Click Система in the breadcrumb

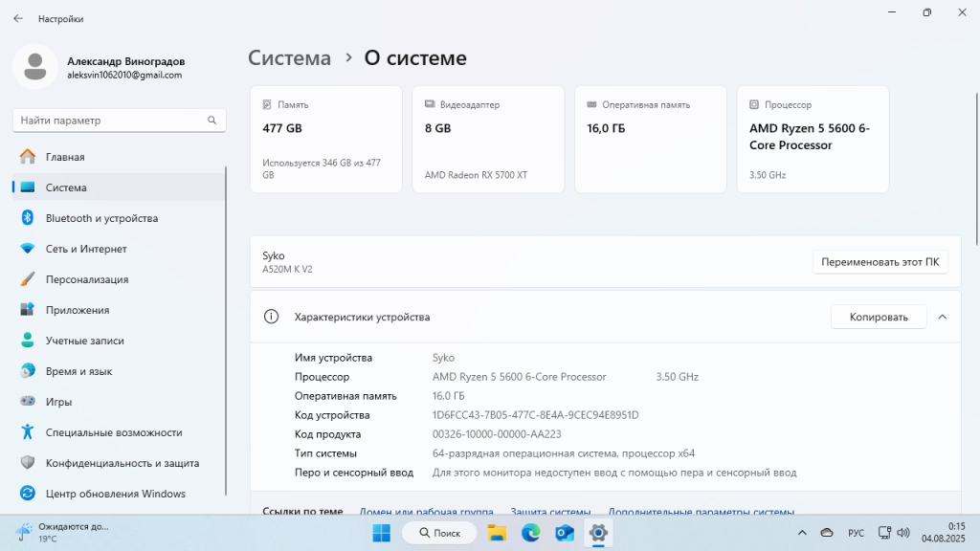[289, 57]
